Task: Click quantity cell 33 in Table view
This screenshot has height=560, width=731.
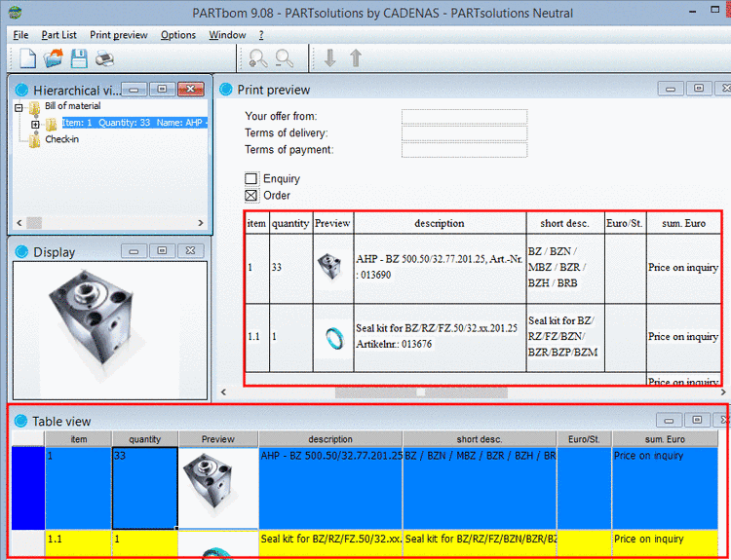Action: pyautogui.click(x=145, y=488)
